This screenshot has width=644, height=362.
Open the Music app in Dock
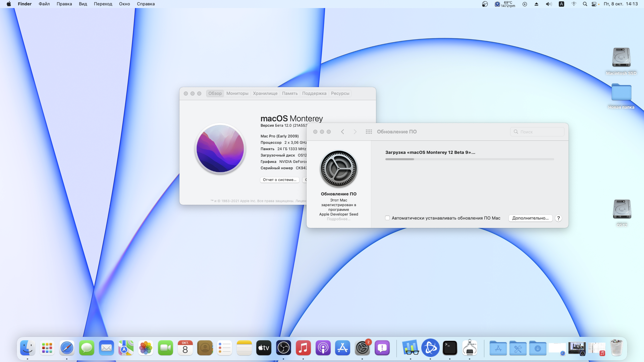303,348
